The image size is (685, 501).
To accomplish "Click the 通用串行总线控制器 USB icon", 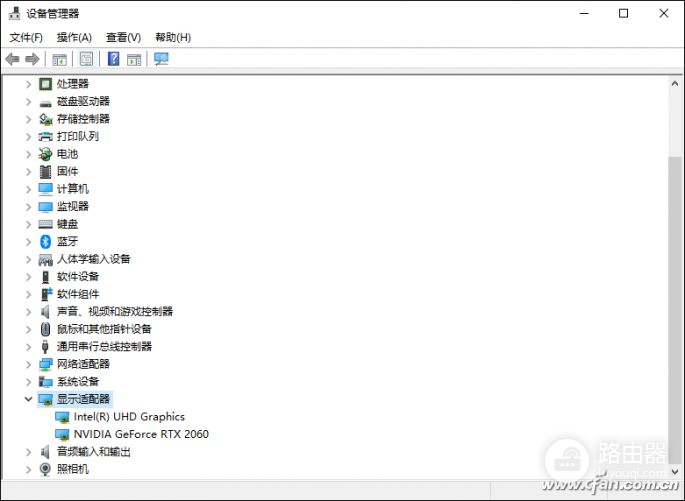I will tap(45, 346).
